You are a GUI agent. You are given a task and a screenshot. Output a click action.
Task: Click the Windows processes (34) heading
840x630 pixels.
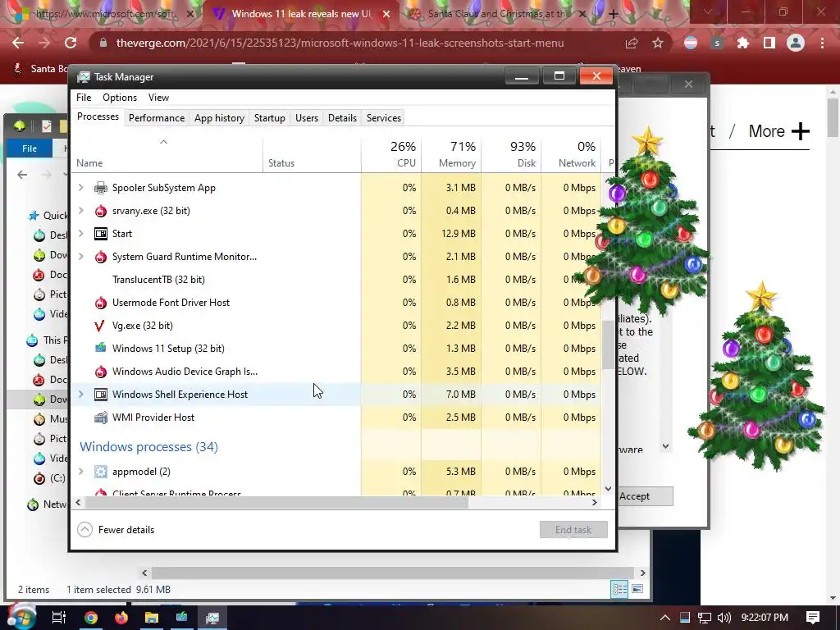coord(149,447)
